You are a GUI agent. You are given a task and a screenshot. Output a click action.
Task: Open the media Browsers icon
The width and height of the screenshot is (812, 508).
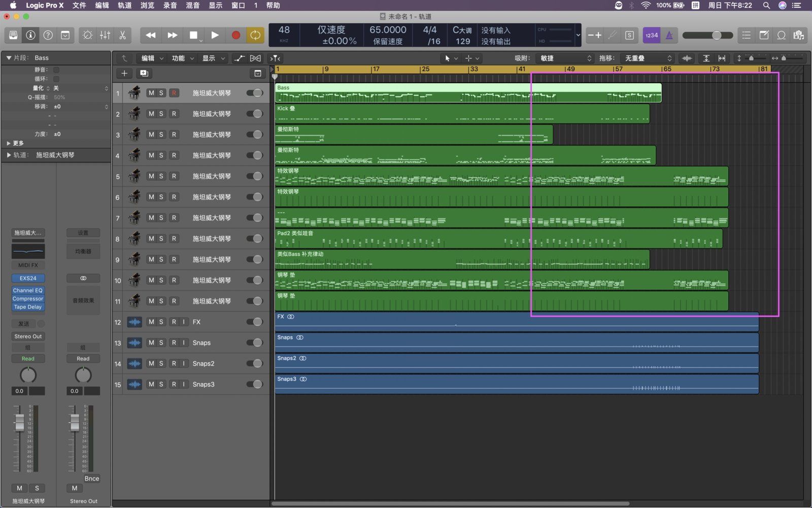click(x=799, y=35)
